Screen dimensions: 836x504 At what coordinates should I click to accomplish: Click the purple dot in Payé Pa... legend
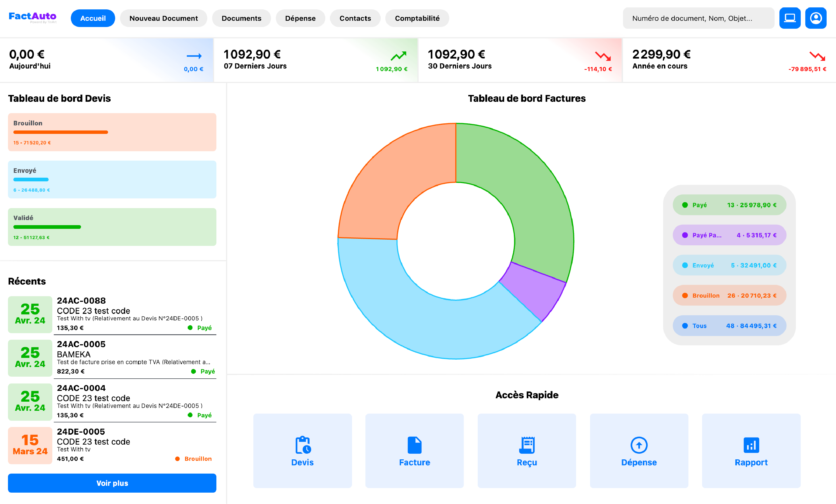(x=685, y=235)
